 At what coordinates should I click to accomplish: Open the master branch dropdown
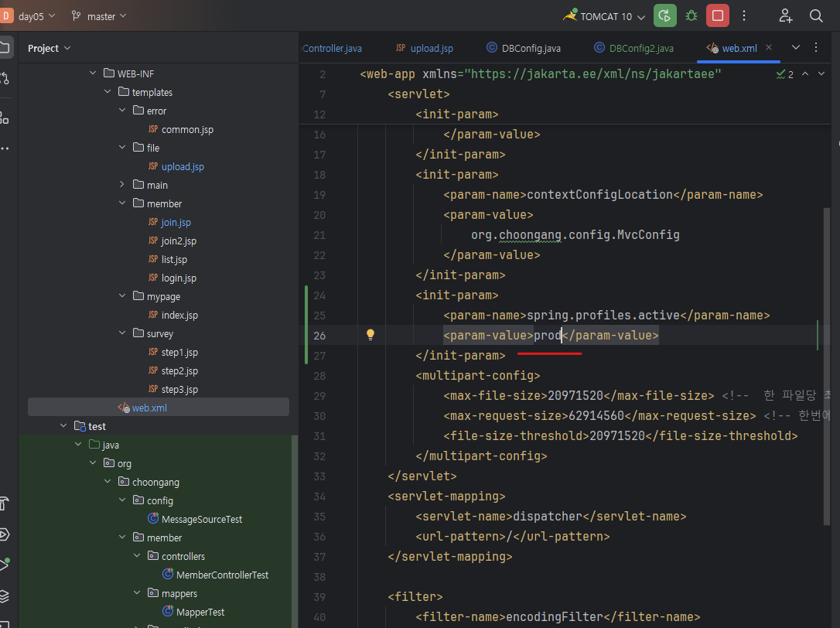click(99, 16)
